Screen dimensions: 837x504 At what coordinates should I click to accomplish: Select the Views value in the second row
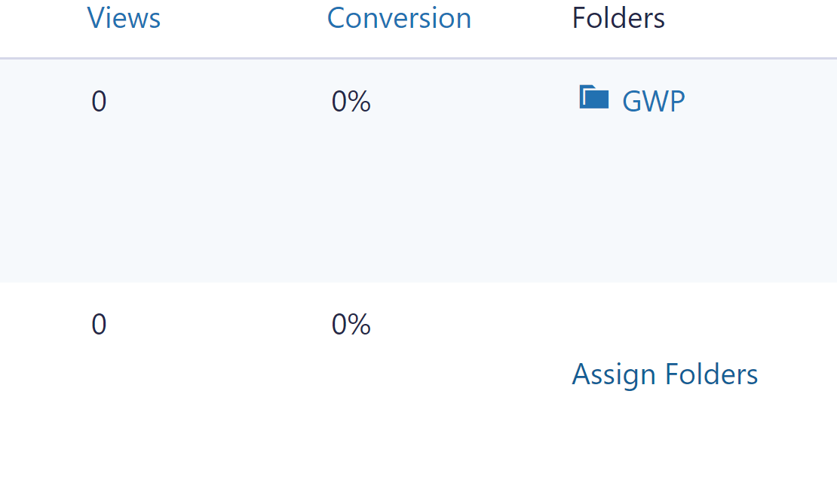pyautogui.click(x=99, y=325)
